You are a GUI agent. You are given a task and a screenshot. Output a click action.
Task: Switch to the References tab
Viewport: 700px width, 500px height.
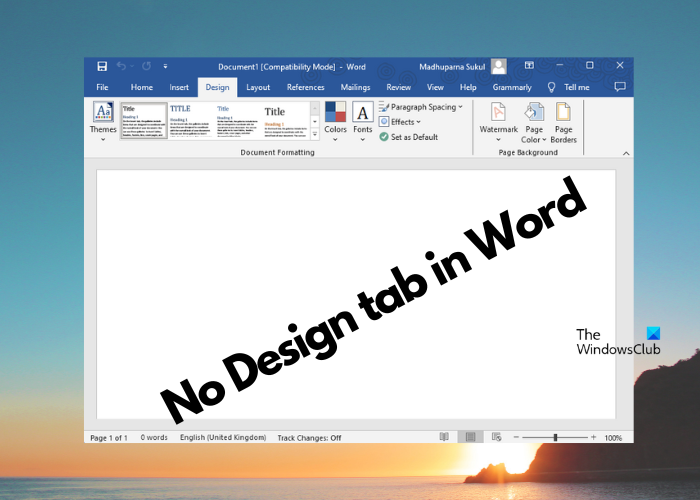pos(305,87)
